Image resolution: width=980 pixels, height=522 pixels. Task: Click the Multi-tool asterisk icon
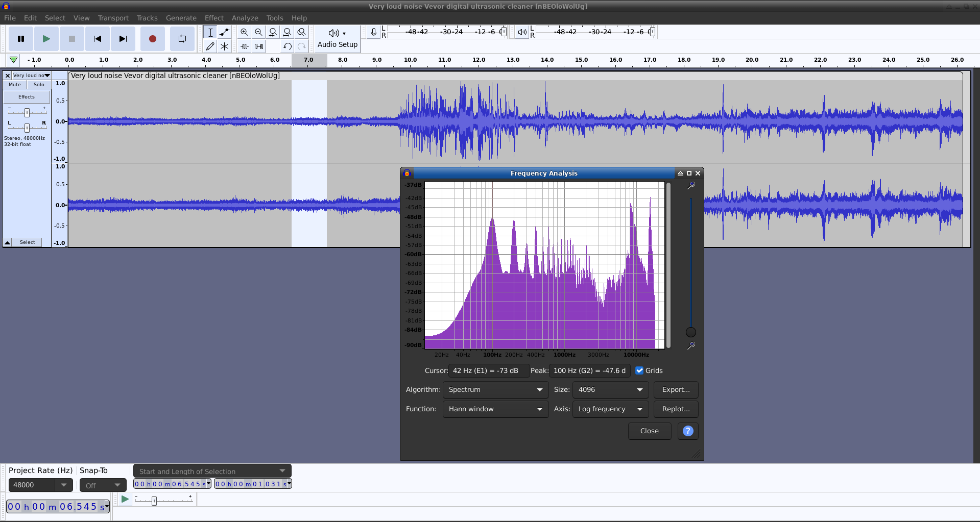point(224,46)
